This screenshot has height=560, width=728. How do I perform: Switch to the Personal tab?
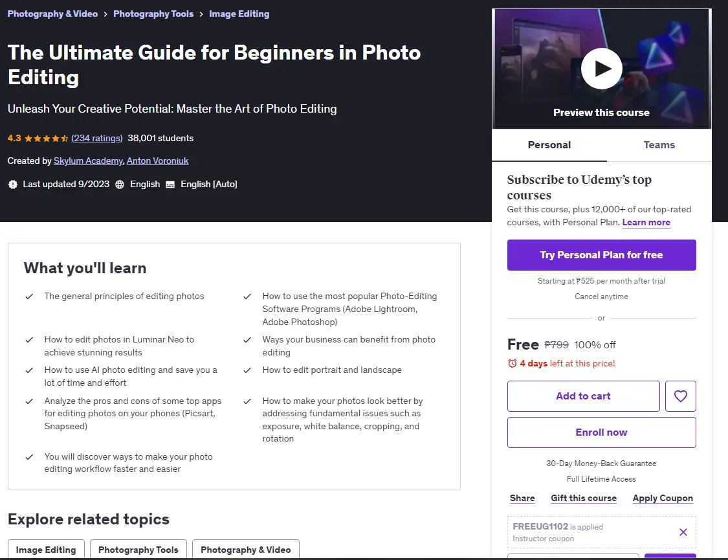[549, 145]
